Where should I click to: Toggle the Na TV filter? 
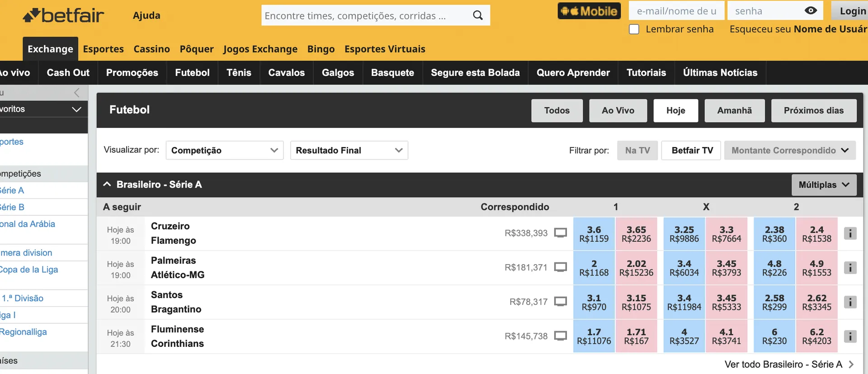[x=637, y=150]
